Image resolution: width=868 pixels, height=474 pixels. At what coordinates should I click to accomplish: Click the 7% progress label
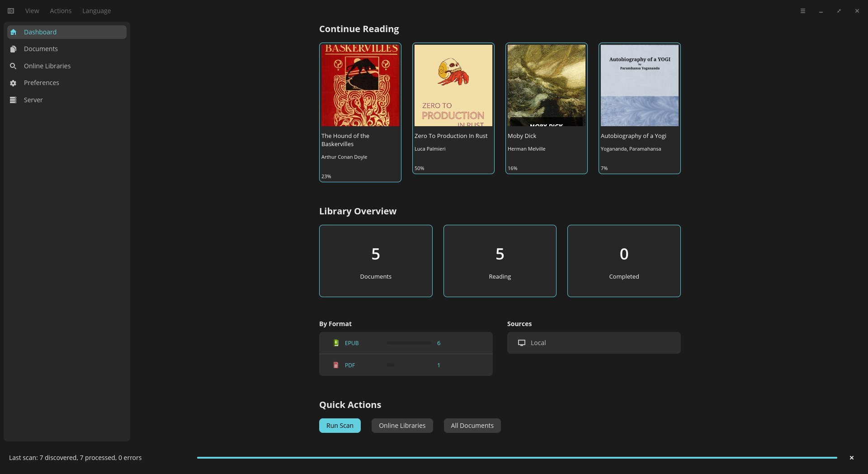[x=604, y=168]
